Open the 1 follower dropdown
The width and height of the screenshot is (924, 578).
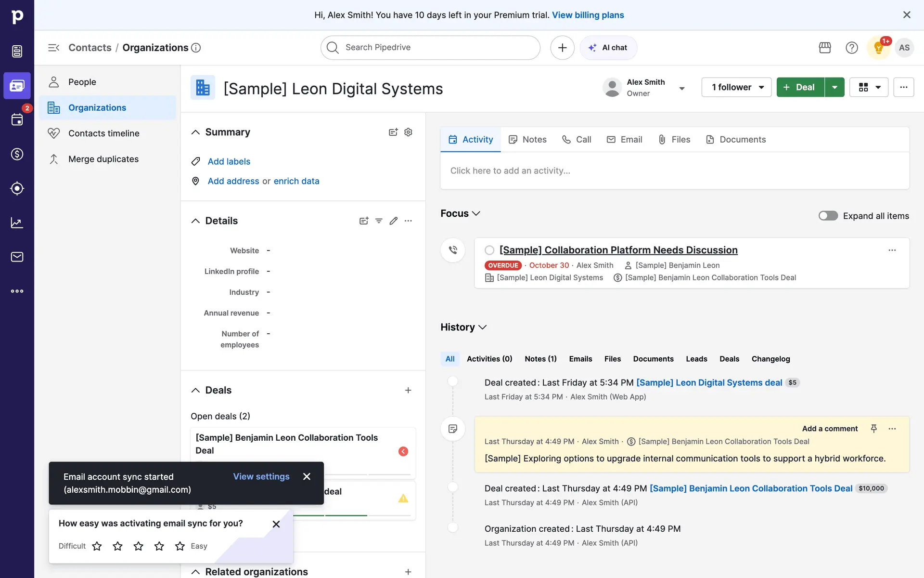click(736, 87)
